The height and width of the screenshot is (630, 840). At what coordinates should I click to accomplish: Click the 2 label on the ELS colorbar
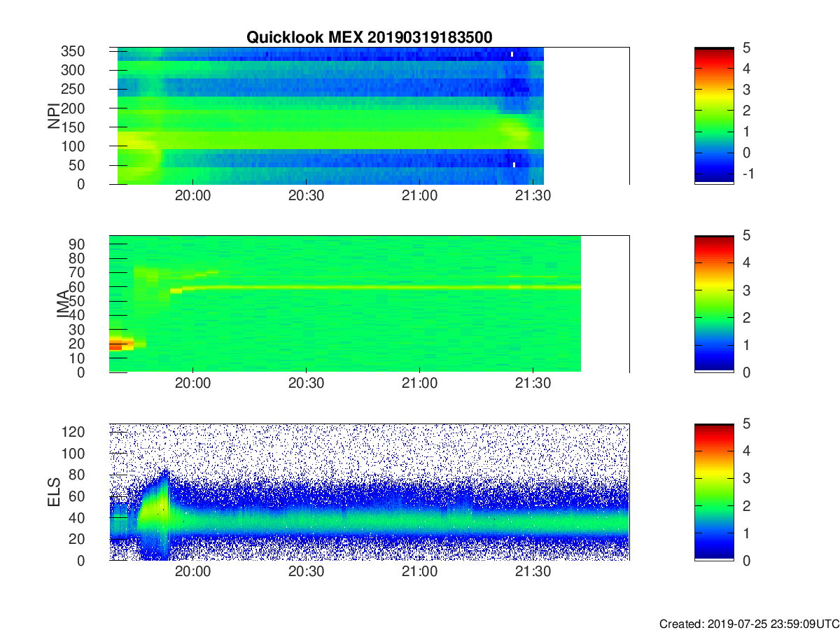pos(746,505)
